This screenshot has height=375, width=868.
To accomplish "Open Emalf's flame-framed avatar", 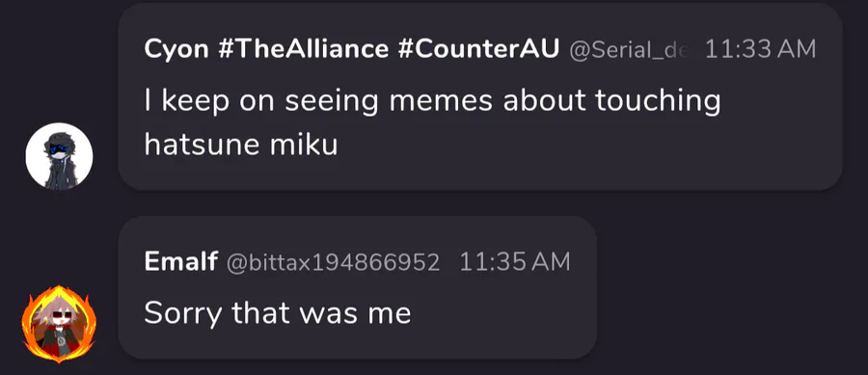I will [59, 324].
